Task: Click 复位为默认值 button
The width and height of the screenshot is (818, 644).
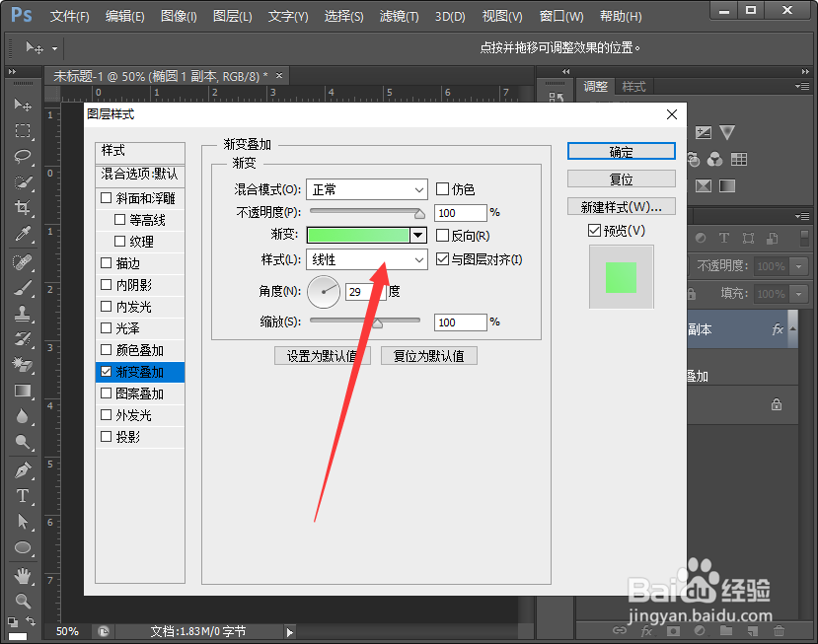Action: point(429,356)
